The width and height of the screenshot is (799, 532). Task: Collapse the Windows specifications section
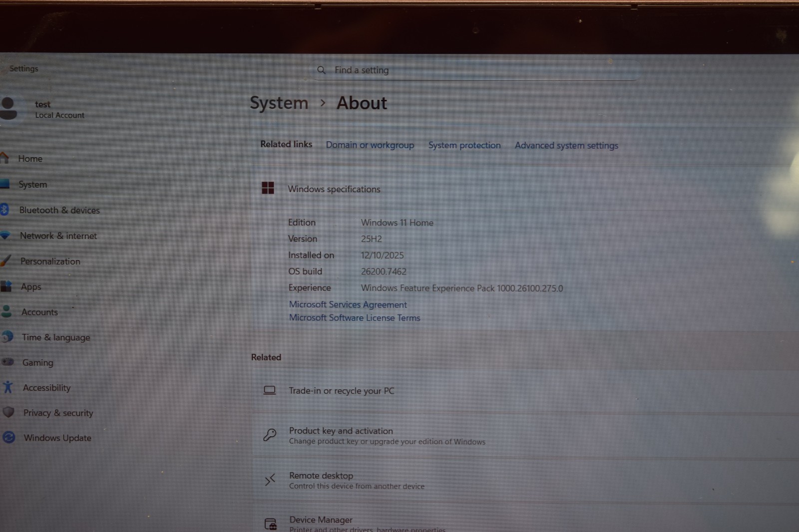(x=524, y=189)
